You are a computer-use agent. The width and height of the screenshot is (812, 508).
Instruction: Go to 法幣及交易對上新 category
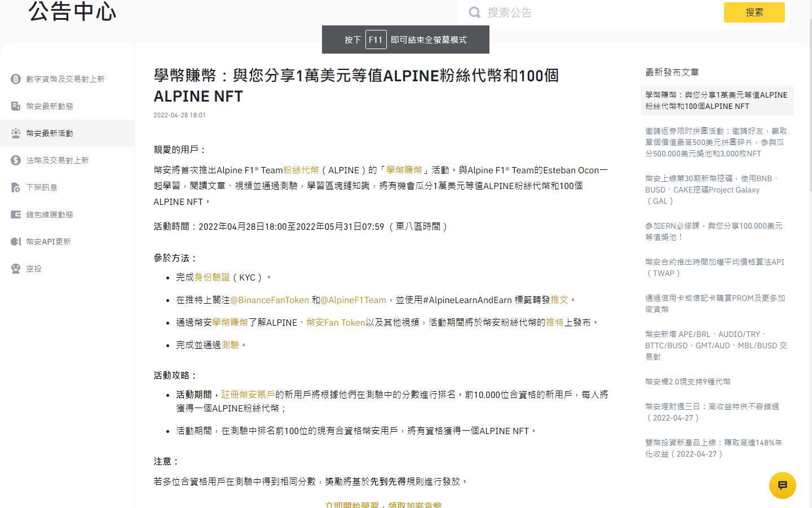(68, 160)
